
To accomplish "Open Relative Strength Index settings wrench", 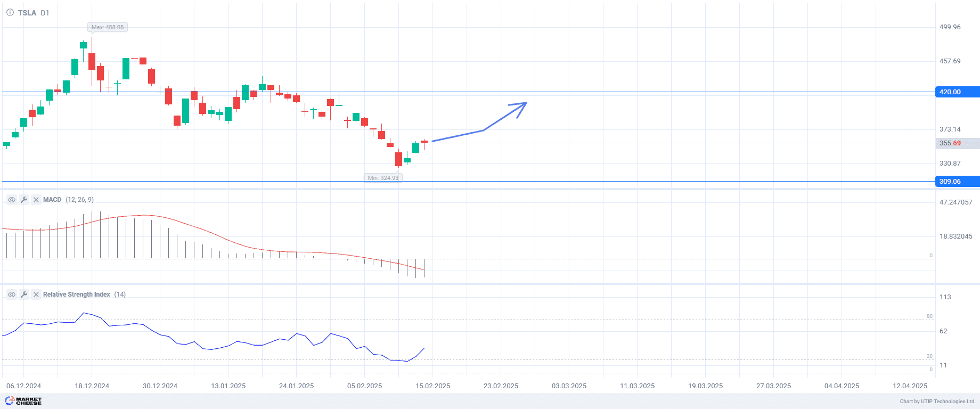I will tap(24, 295).
